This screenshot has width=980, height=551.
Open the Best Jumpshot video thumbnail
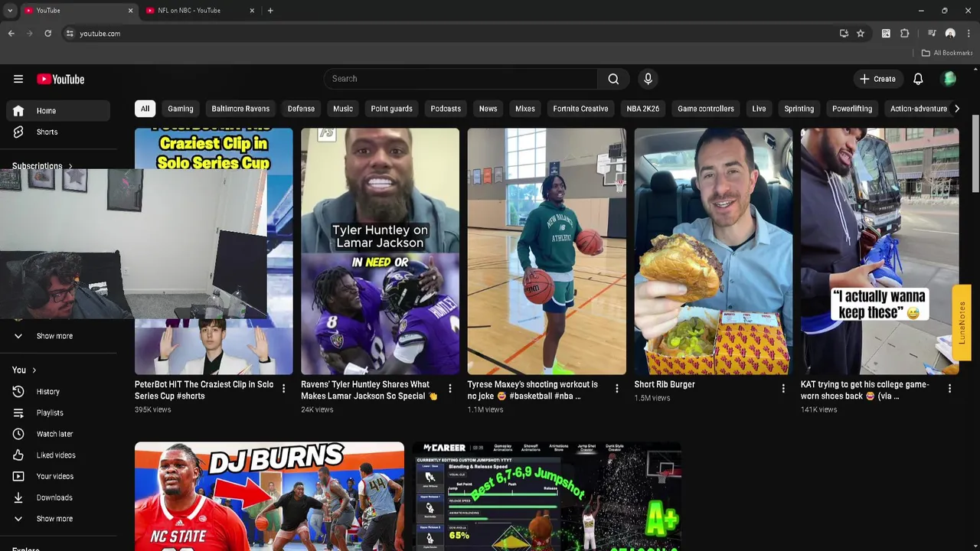(547, 496)
